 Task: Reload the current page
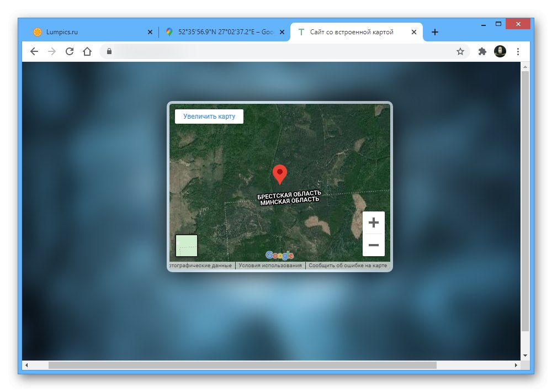[70, 51]
